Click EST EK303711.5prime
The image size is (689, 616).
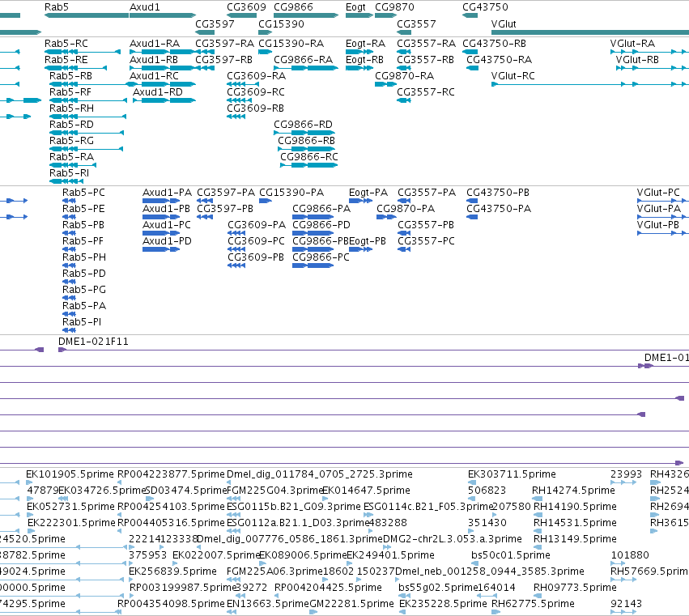512,474
